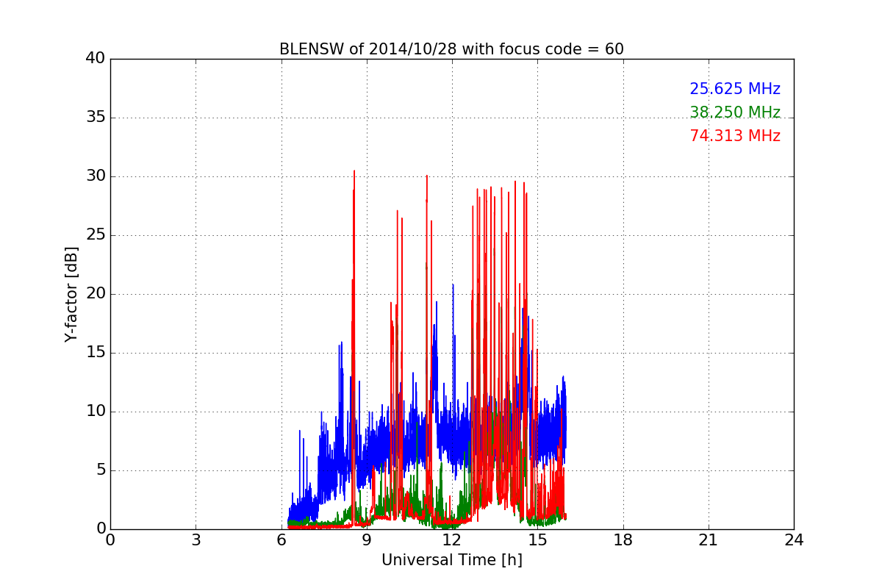The width and height of the screenshot is (882, 588).
Task: Click x-axis tick label '6'
Action: [x=281, y=540]
